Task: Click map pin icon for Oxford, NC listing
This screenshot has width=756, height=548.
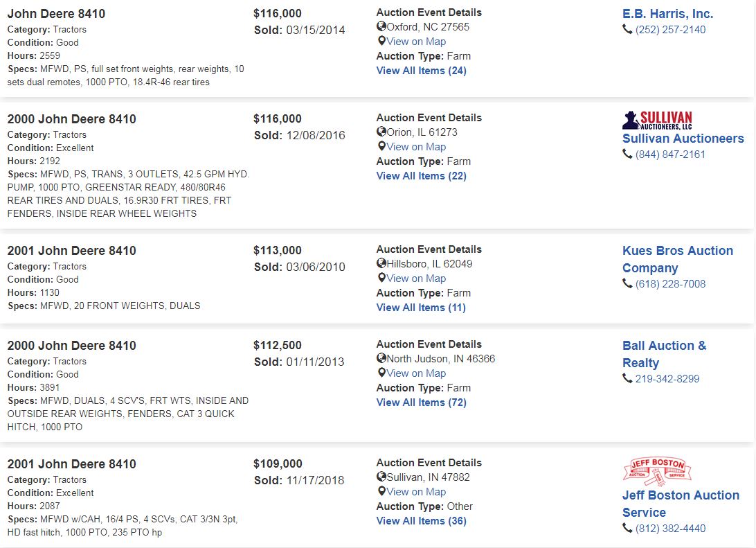Action: (x=381, y=41)
